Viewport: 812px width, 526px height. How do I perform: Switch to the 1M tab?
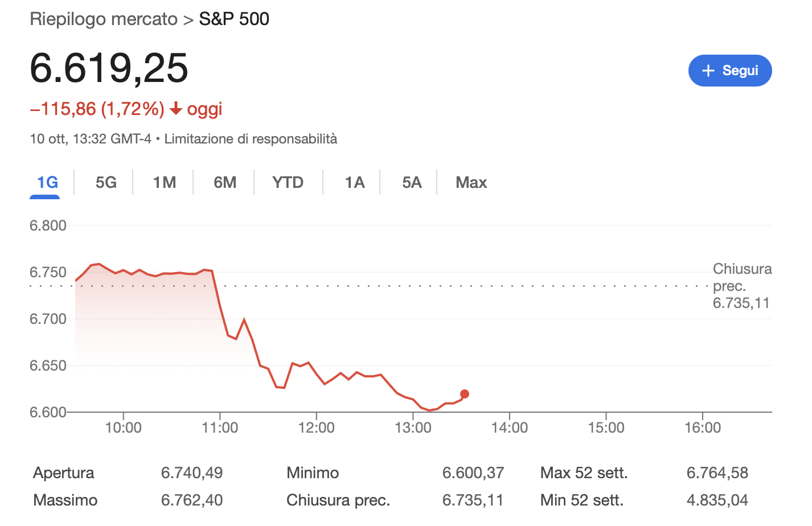click(x=164, y=182)
